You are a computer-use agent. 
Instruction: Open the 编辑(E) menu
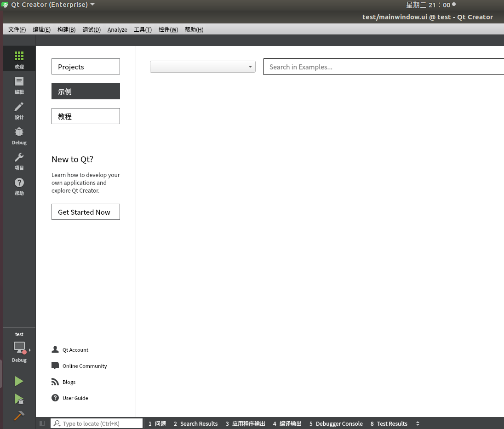[x=41, y=29]
